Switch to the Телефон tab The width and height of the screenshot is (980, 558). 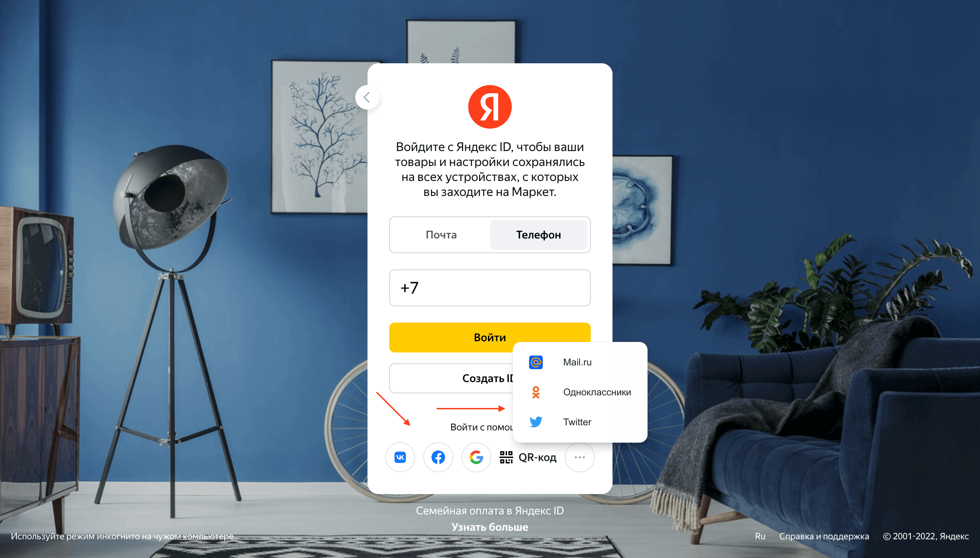click(x=538, y=234)
